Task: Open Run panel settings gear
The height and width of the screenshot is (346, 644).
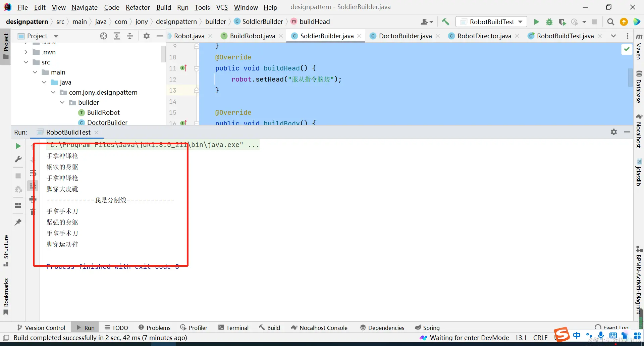Action: (614, 132)
